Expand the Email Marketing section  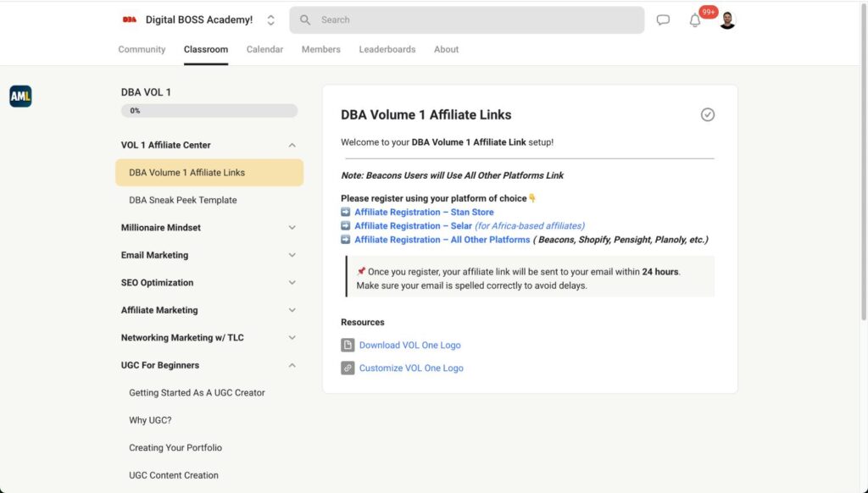[x=292, y=255]
